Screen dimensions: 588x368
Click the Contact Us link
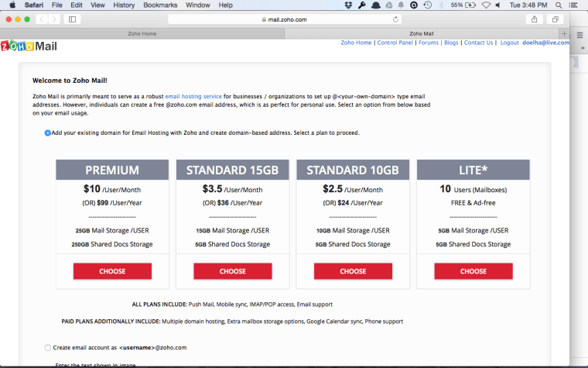click(478, 43)
